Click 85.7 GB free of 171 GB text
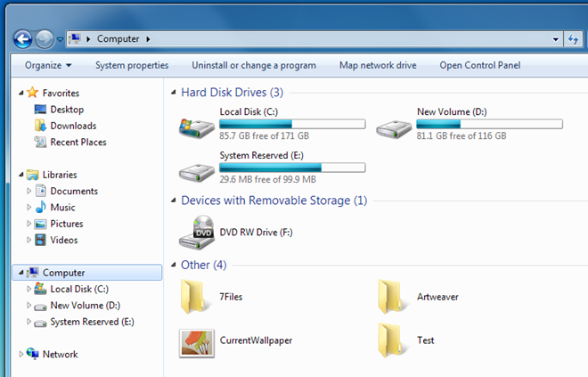Screen dimensions: 588x377 click(x=265, y=135)
